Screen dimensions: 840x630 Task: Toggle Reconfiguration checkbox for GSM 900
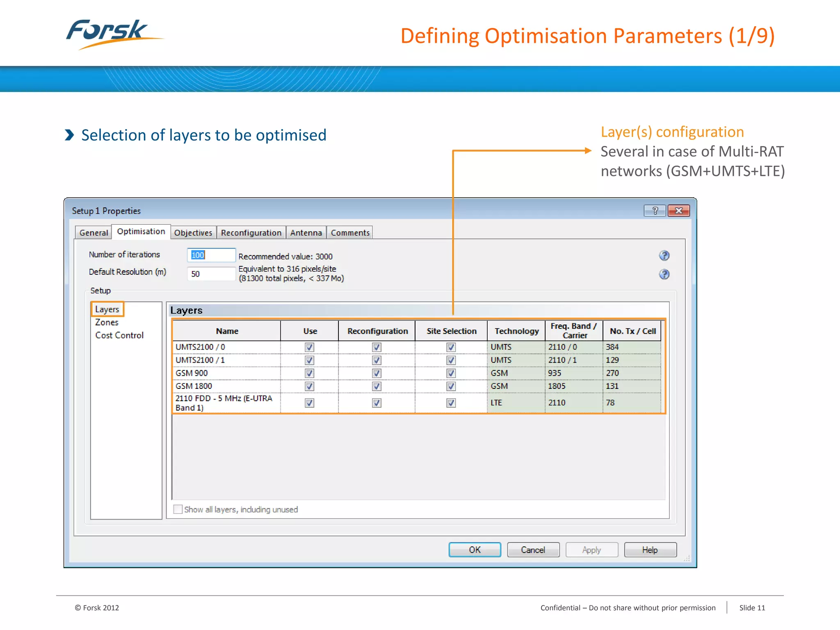click(377, 373)
